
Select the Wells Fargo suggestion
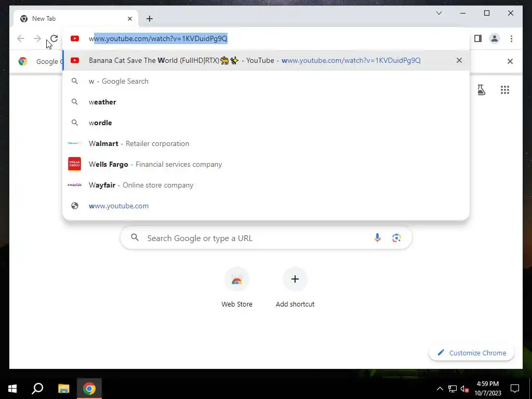266,164
